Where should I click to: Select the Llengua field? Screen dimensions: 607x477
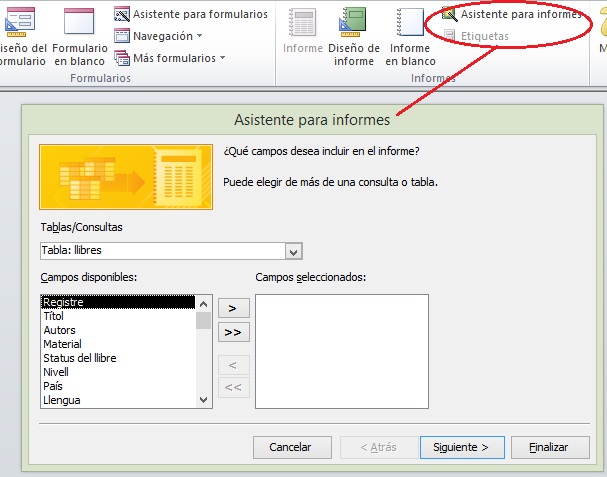click(118, 400)
